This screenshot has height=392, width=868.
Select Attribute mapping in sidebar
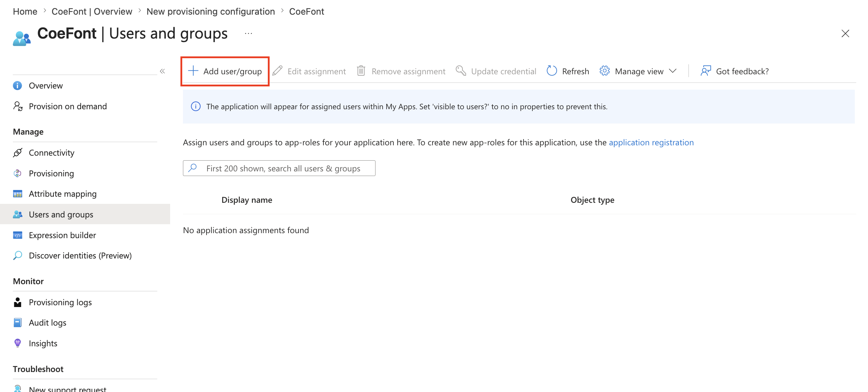[85, 194]
